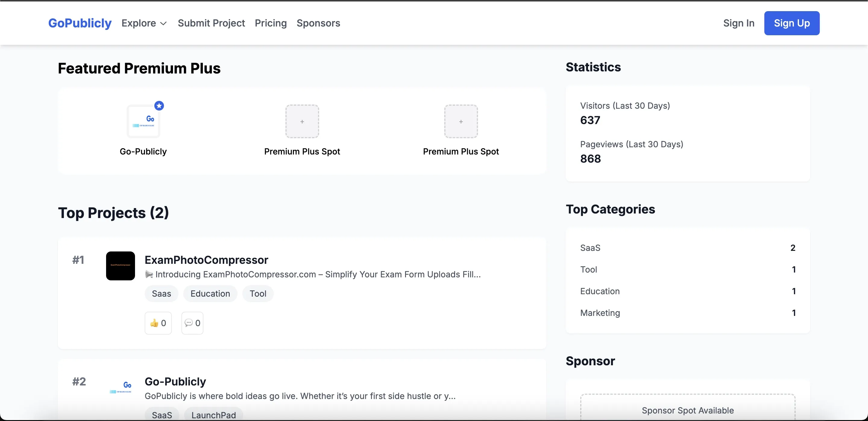Select the Saas tag under ExamPhotoCompressor

[x=162, y=293]
